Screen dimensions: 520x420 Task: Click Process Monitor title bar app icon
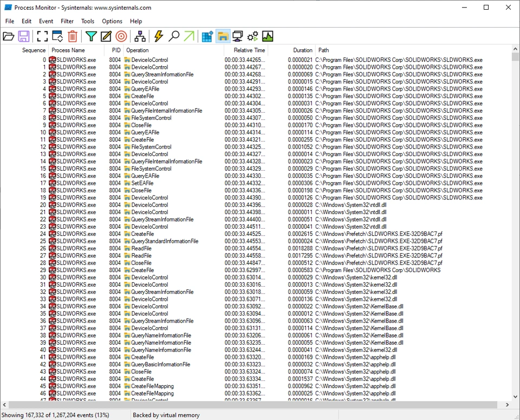(x=8, y=7)
